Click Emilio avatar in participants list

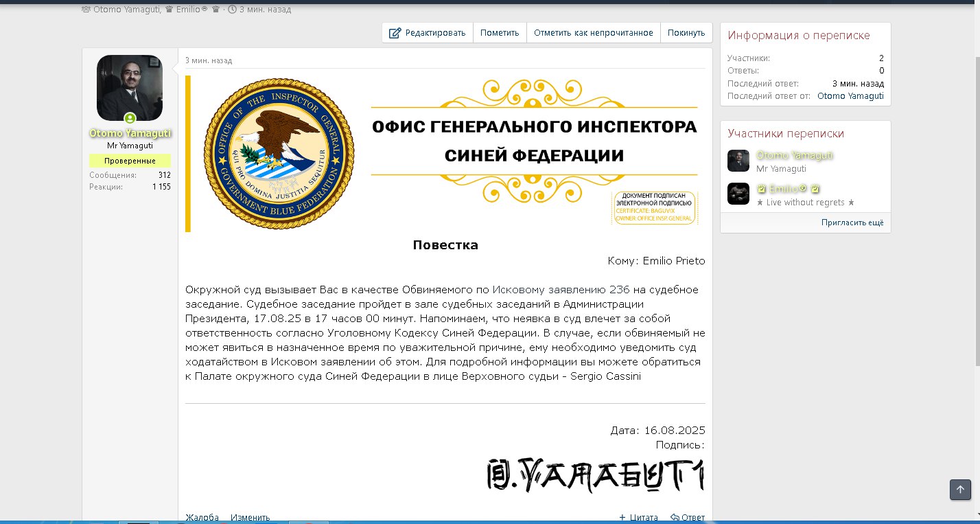[738, 194]
